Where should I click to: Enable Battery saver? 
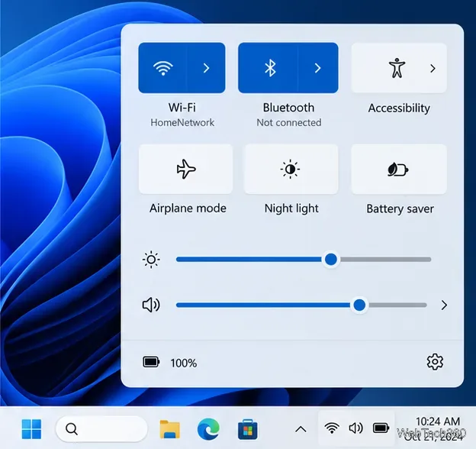coord(399,169)
